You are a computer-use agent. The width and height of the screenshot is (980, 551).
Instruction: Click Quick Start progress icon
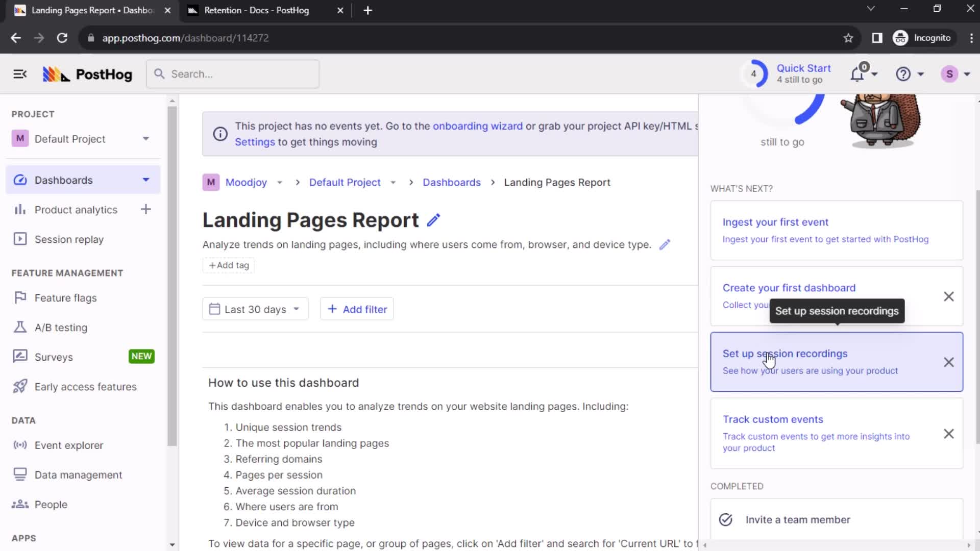coord(755,73)
